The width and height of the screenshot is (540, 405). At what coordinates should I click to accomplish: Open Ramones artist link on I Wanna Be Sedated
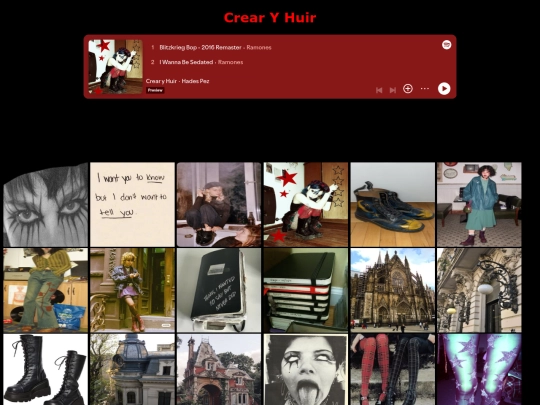click(x=230, y=62)
